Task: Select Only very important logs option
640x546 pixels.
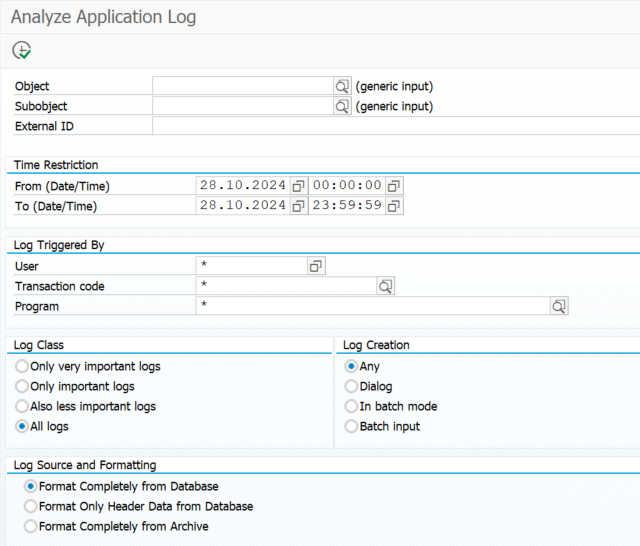Action: click(22, 367)
